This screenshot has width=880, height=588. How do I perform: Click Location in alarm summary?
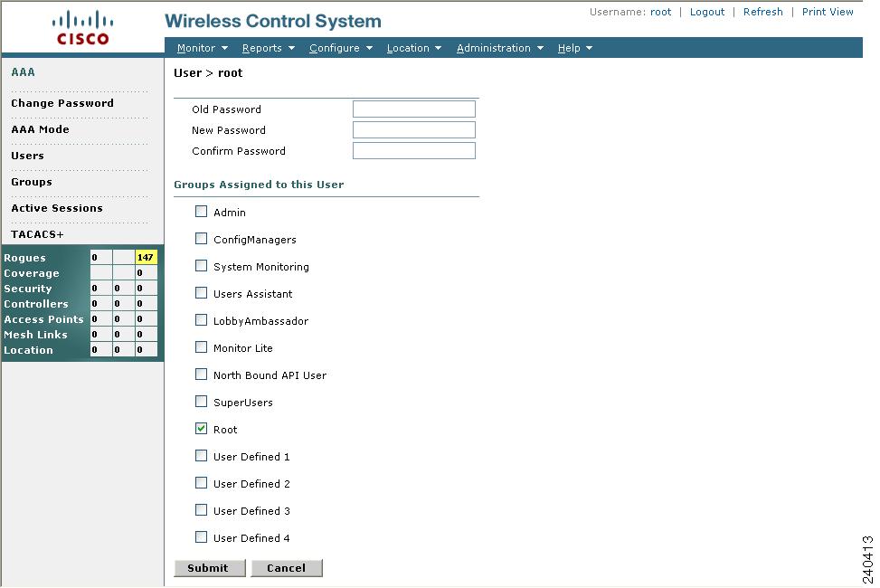point(28,350)
